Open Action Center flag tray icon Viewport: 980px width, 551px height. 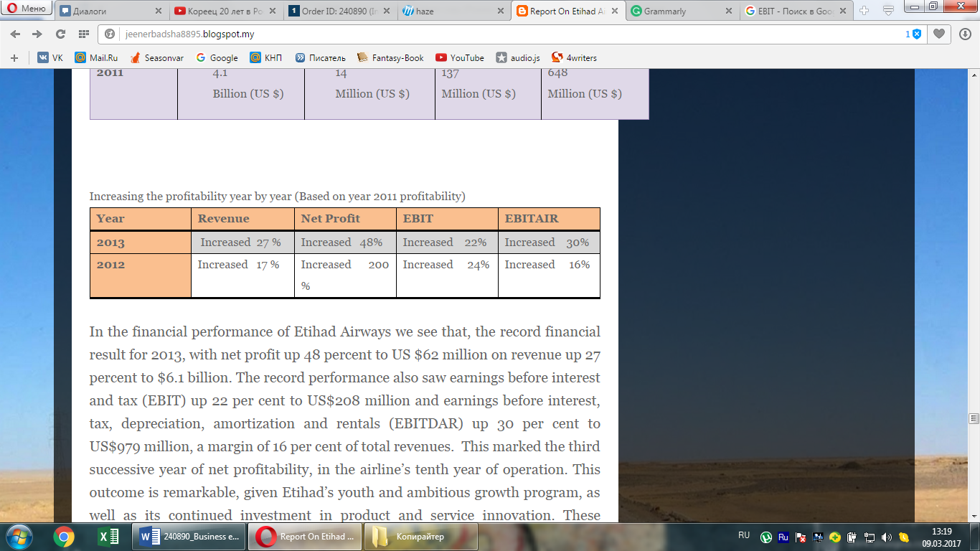coord(801,537)
